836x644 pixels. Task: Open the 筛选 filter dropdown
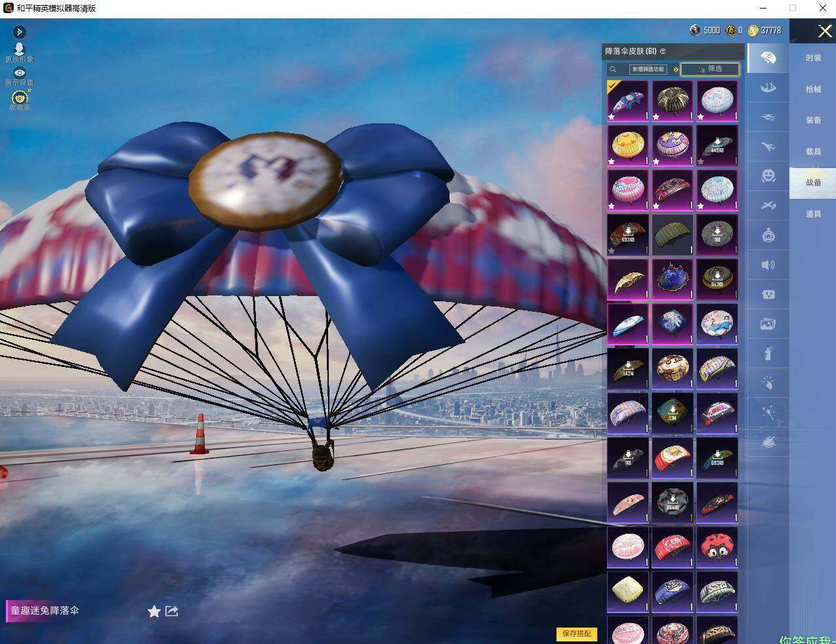pyautogui.click(x=710, y=69)
